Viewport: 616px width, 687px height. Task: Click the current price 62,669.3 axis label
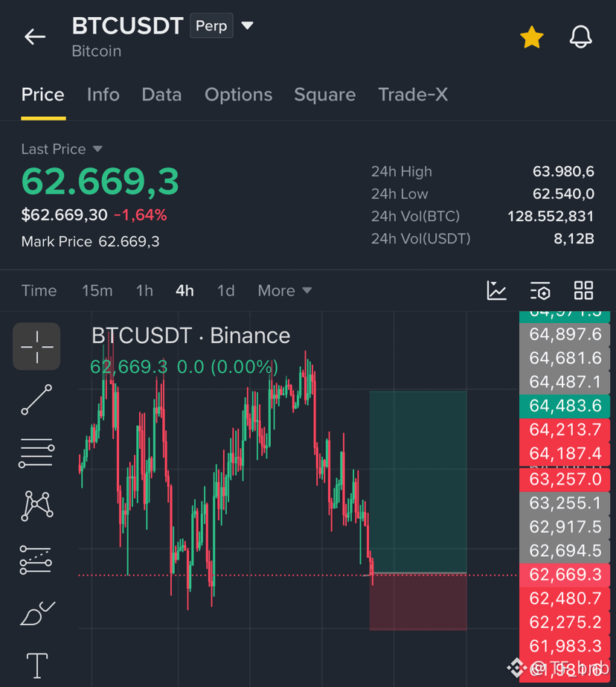[x=565, y=575]
